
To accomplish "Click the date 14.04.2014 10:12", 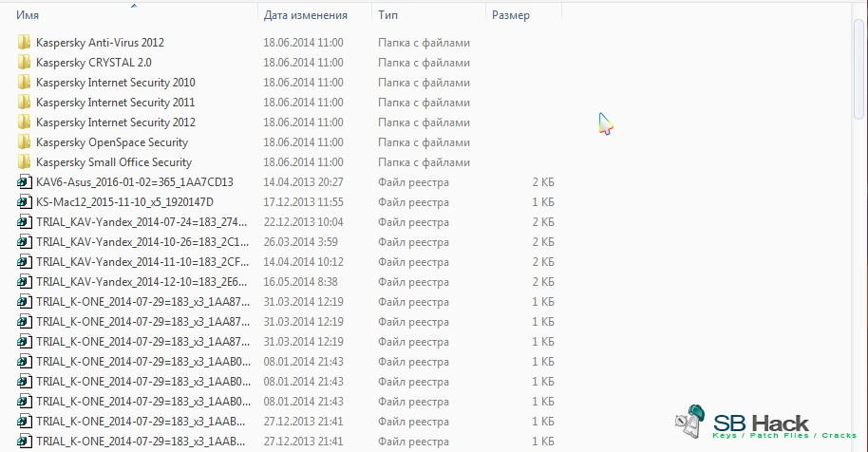I will 303,262.
